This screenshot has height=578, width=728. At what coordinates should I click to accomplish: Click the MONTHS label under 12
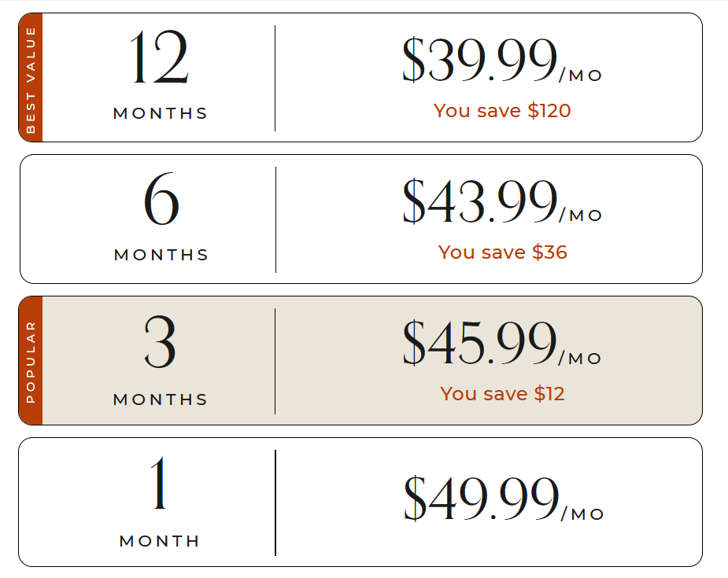pyautogui.click(x=161, y=113)
